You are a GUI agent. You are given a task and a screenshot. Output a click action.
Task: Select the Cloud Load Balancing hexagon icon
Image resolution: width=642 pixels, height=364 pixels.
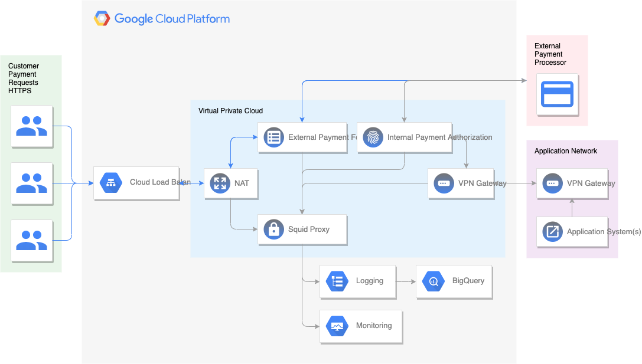(x=111, y=183)
